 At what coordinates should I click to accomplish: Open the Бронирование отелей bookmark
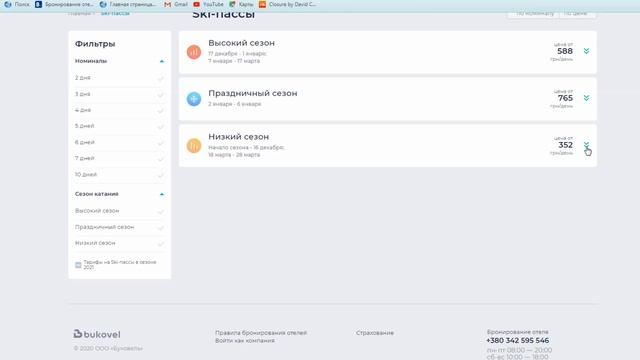coord(64,4)
